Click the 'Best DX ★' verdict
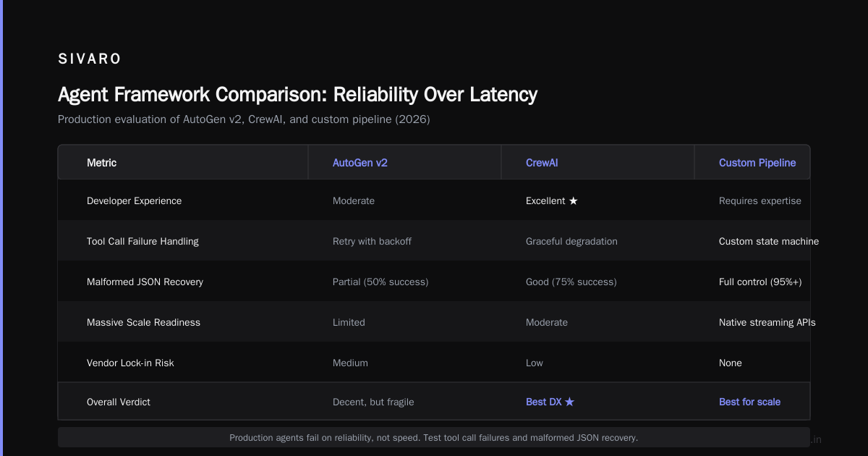 coord(550,402)
